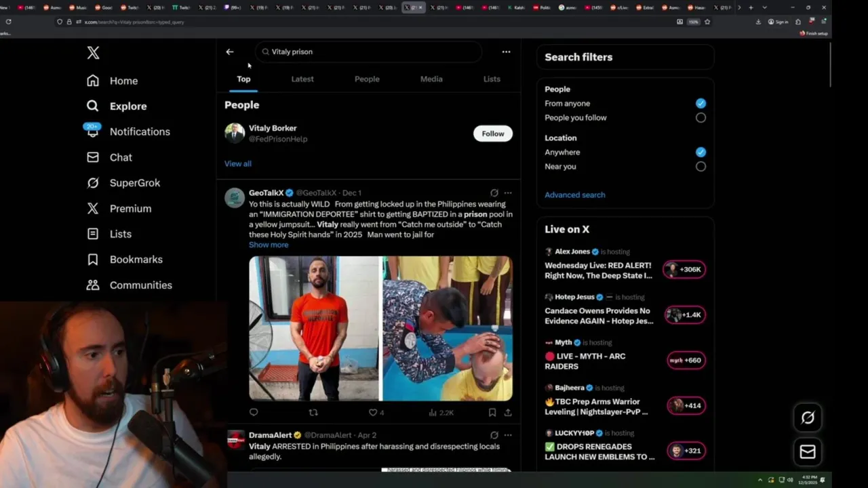This screenshot has height=488, width=868.
Task: Open Lists in the sidebar
Action: coord(108,234)
